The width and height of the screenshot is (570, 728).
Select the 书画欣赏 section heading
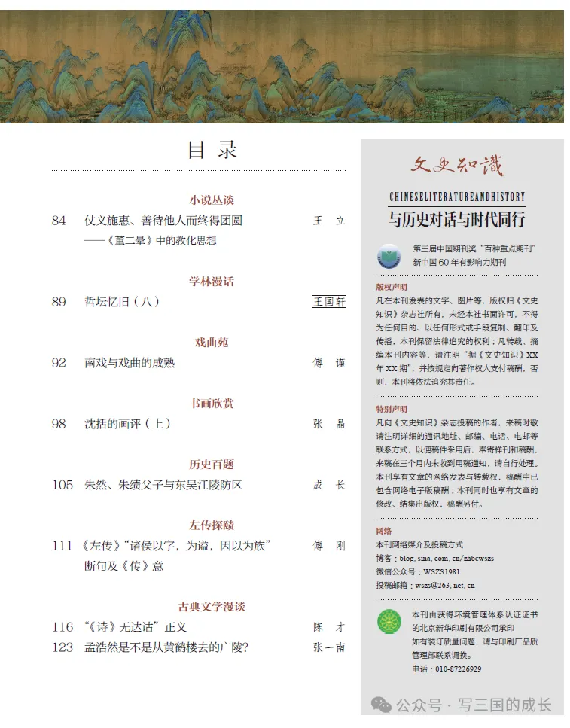(x=212, y=403)
